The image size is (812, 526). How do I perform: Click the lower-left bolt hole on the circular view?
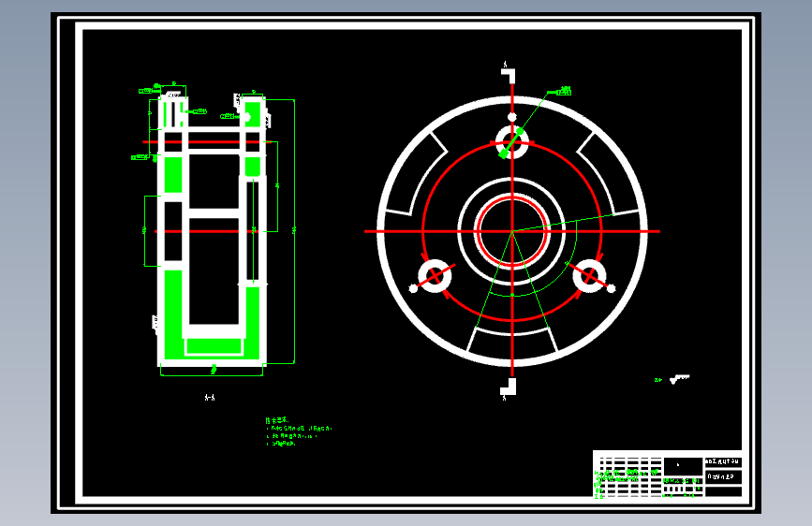tap(435, 275)
